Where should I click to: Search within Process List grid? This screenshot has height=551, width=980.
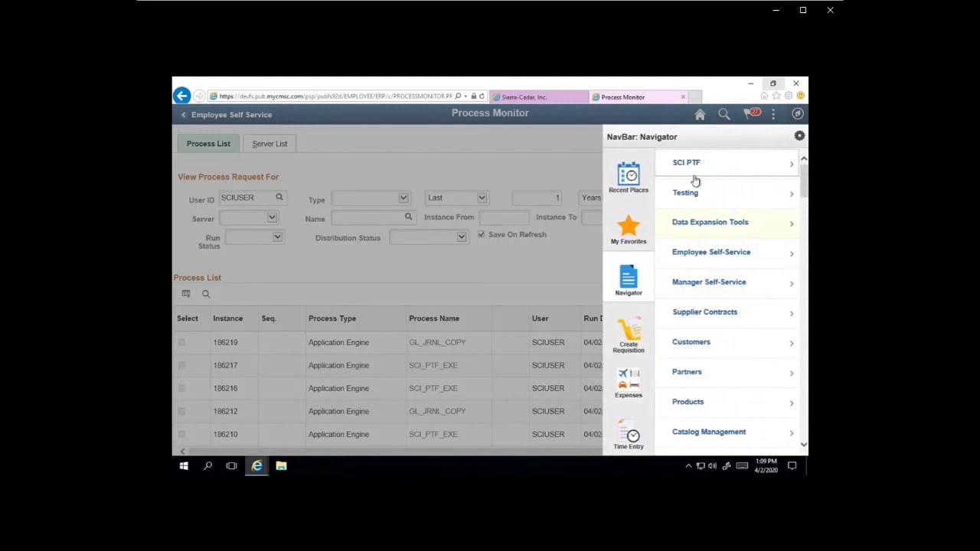[x=206, y=294]
